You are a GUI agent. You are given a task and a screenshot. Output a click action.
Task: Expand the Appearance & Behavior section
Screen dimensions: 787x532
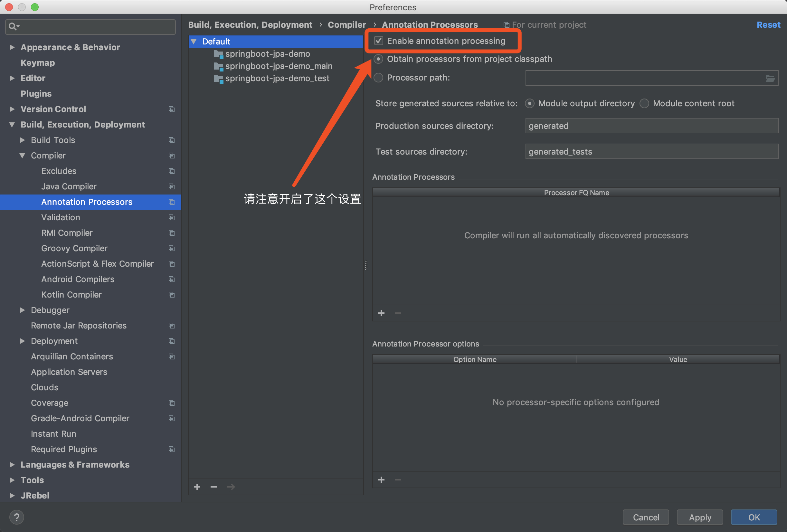pyautogui.click(x=12, y=47)
